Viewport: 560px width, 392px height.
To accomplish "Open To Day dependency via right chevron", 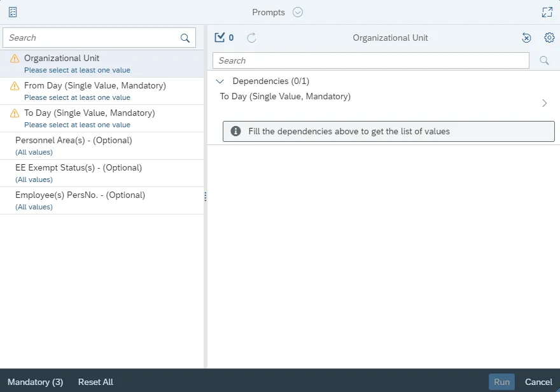I will coord(544,103).
